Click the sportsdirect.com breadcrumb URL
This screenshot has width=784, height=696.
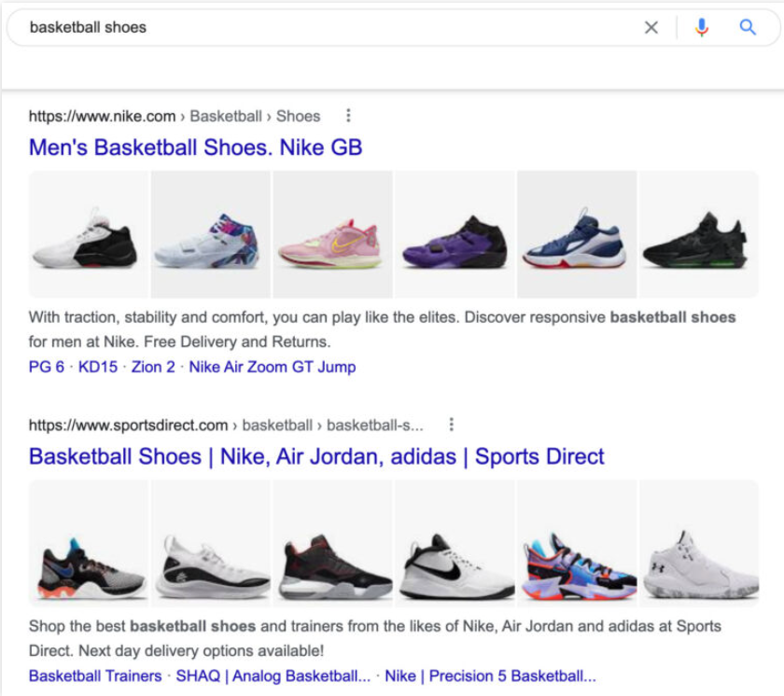pyautogui.click(x=226, y=425)
